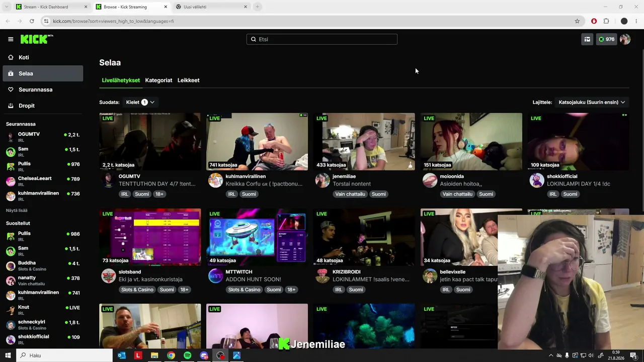The image size is (644, 362).
Task: Open schneckyirl in the Suositellut list
Action: pos(43,324)
